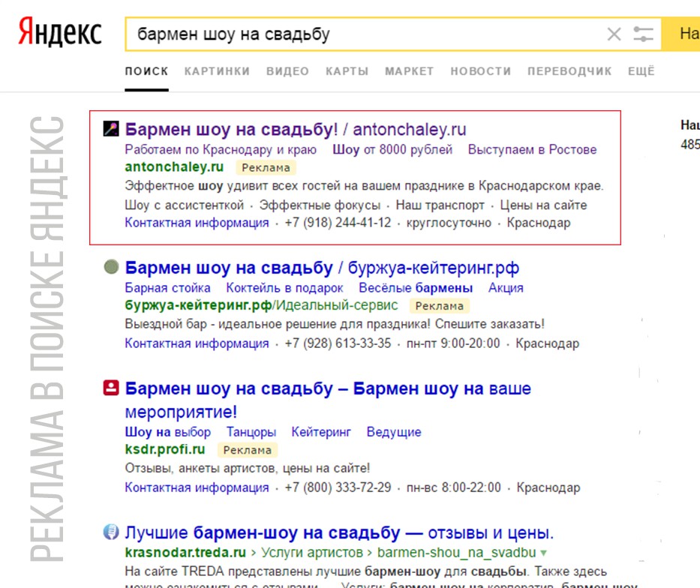Screen dimensions: 700x588
Task: Switch to the Картинки tab
Action: (217, 71)
